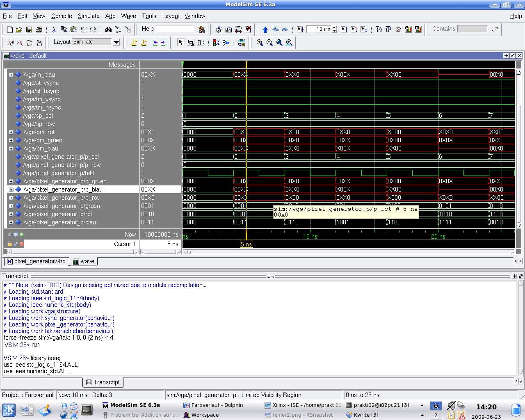The height and width of the screenshot is (420, 525).
Task: Switch to Xilinx - ISE taskbar window
Action: click(304, 405)
